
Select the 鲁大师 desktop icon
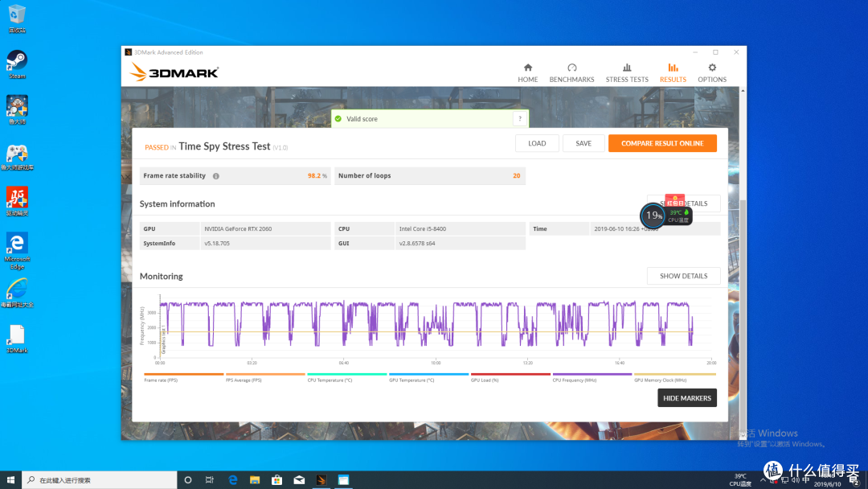(17, 109)
